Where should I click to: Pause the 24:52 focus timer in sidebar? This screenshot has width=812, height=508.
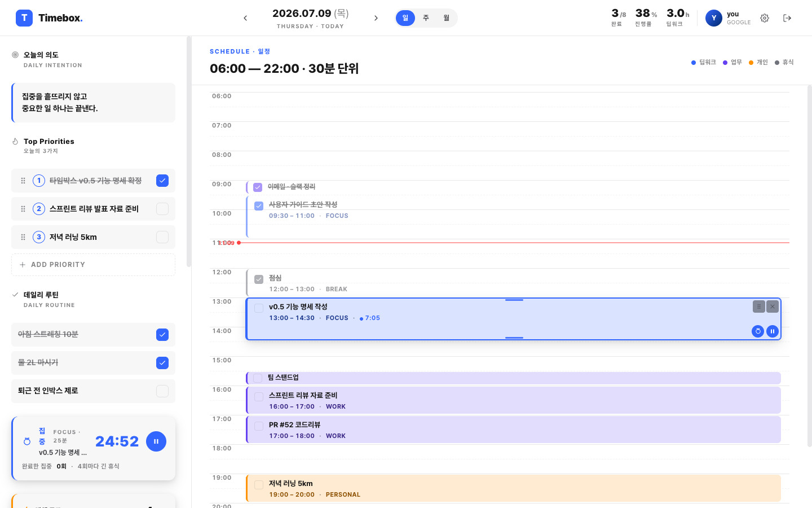click(156, 441)
